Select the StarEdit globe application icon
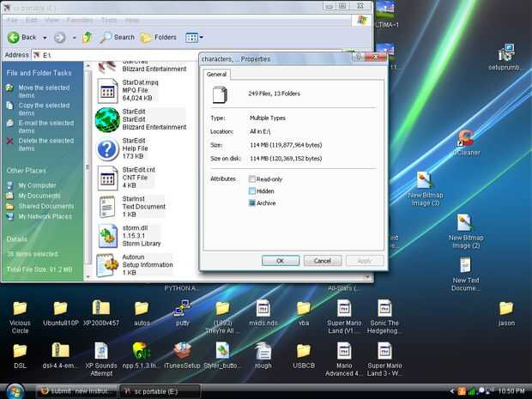Screen dimensions: 532x399 click(x=107, y=119)
